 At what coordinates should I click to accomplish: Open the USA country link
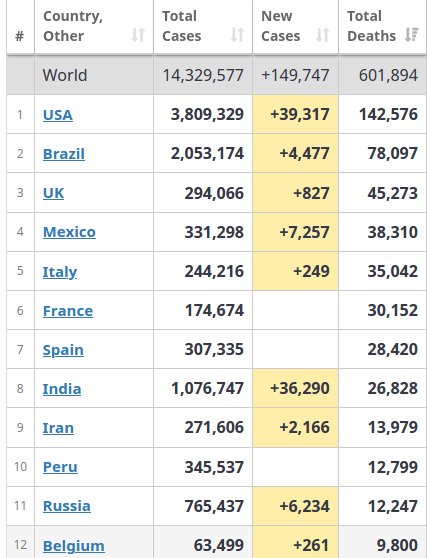coord(58,115)
